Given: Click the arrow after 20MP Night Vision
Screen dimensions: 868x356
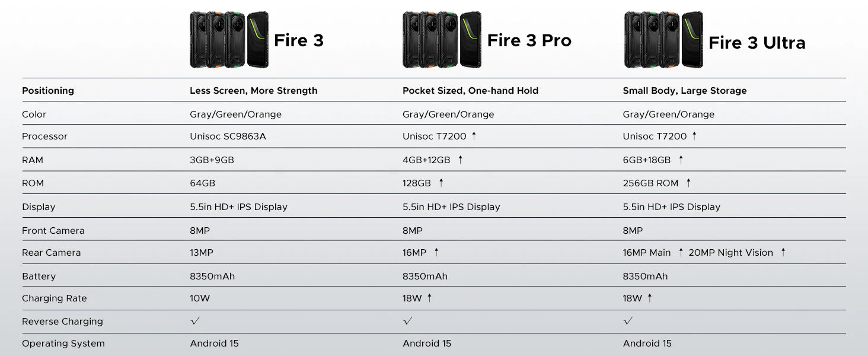Looking at the screenshot, I should (783, 252).
